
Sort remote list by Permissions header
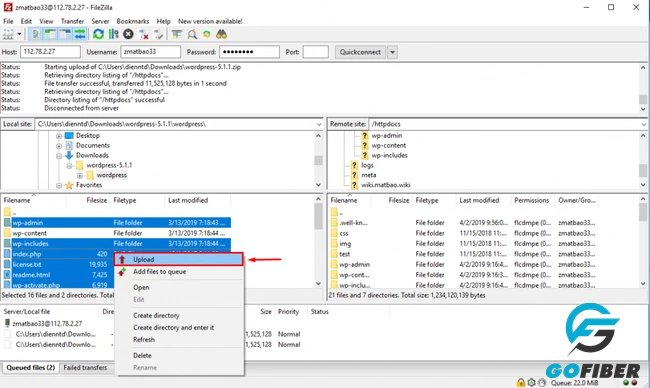pos(531,200)
